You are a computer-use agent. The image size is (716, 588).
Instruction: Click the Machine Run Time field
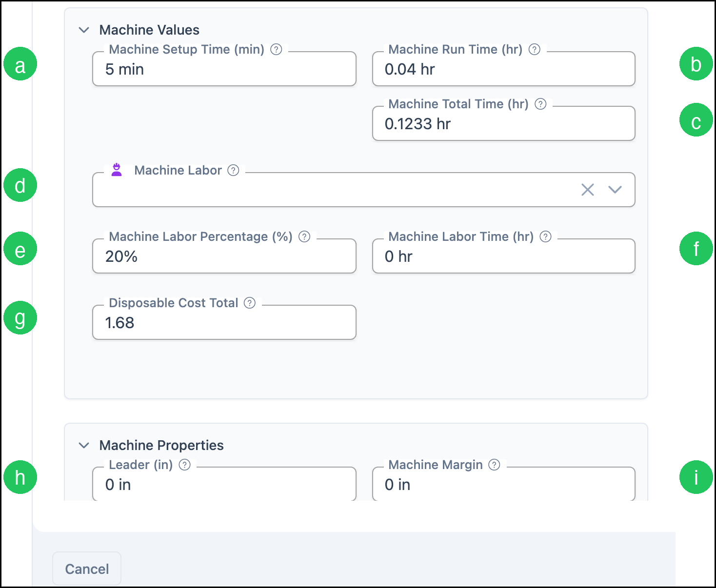coord(504,69)
